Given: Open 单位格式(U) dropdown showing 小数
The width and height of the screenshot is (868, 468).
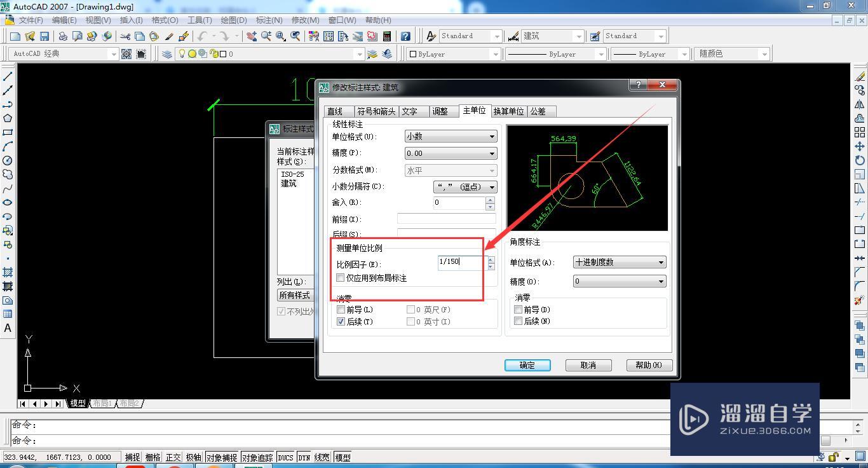Looking at the screenshot, I should click(x=451, y=136).
